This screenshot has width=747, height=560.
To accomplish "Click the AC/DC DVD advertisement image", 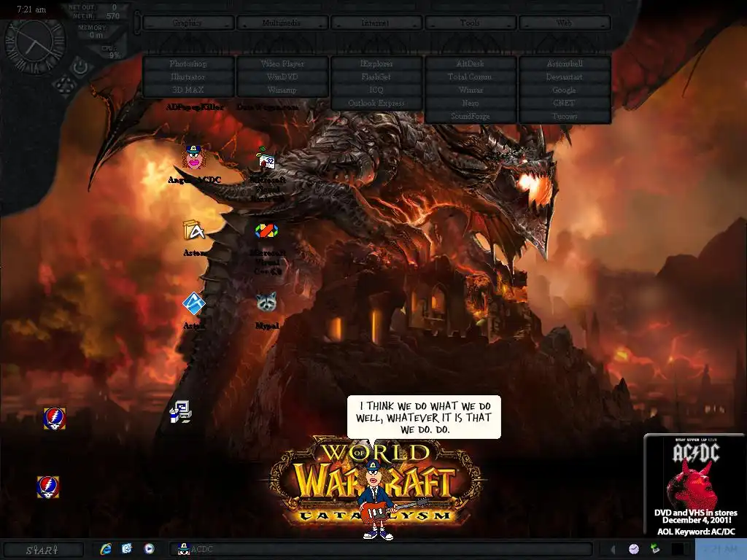I will click(x=695, y=485).
